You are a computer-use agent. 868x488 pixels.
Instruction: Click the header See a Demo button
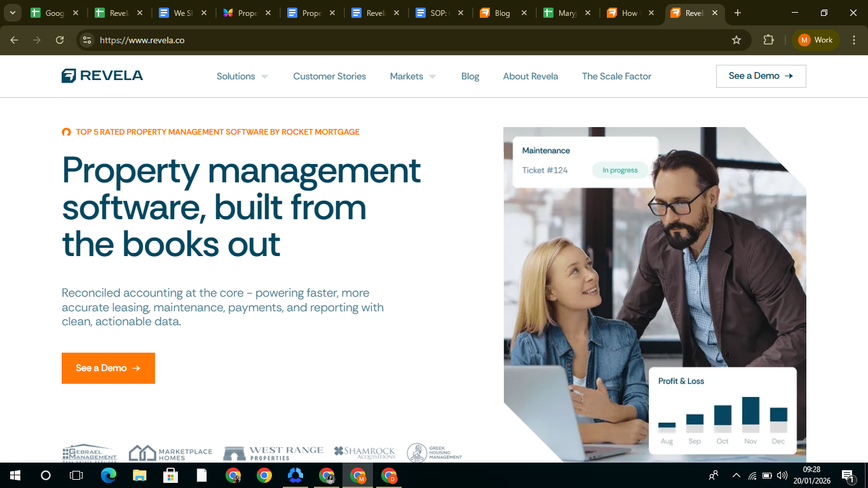[x=761, y=76]
